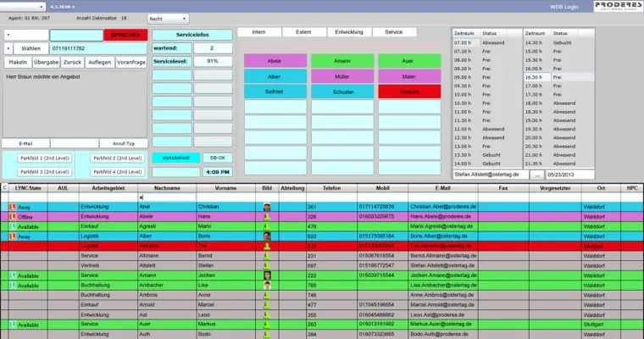Select the purple Abele speed-dial tile
Image resolution: width=644 pixels, height=339 pixels.
(x=275, y=61)
